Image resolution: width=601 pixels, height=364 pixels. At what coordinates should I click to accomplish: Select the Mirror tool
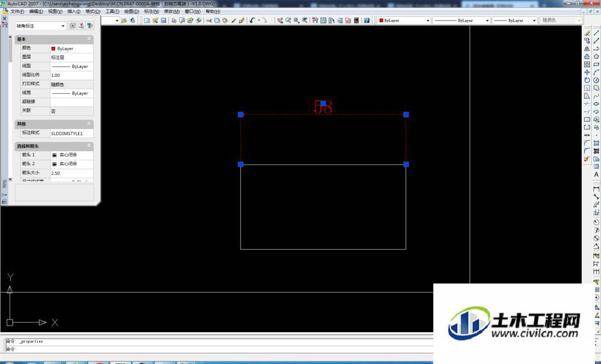point(587,49)
